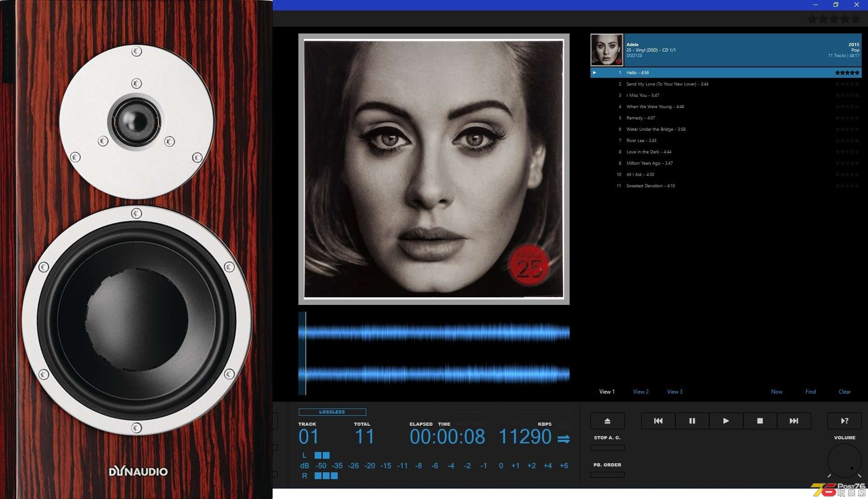Click the Dynaudio speaker image

point(136,249)
